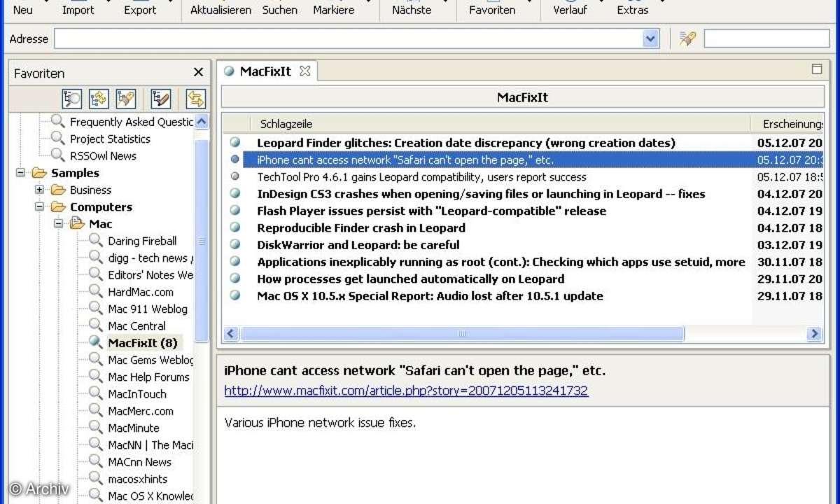Image resolution: width=840 pixels, height=504 pixels.
Task: Open Editors' Notes Weblog feed
Action: click(x=150, y=274)
